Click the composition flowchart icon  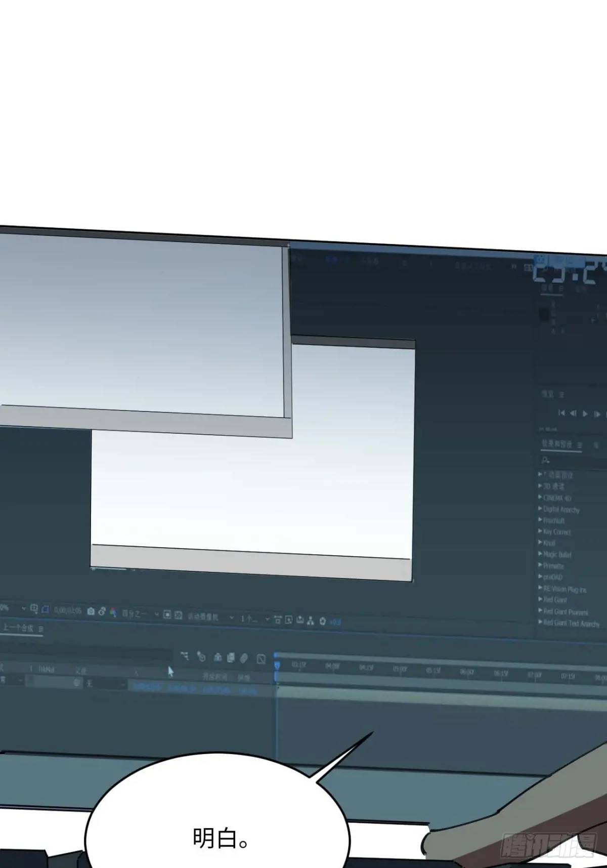click(310, 621)
